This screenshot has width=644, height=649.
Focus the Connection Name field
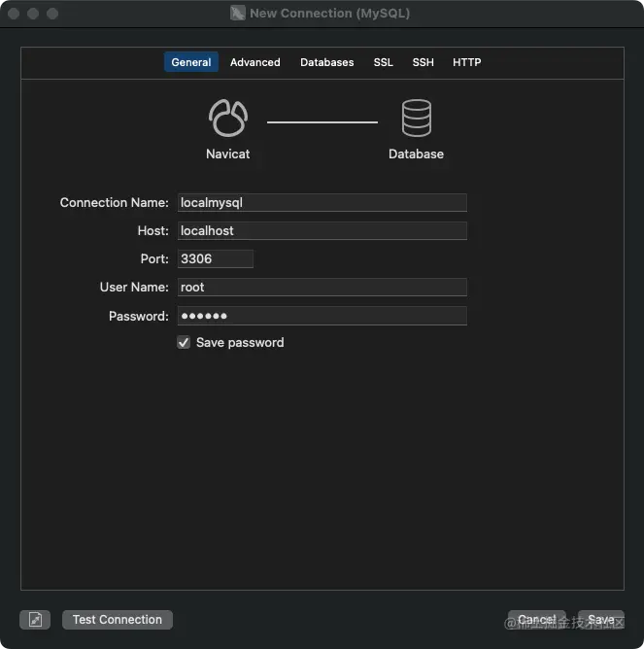[322, 202]
